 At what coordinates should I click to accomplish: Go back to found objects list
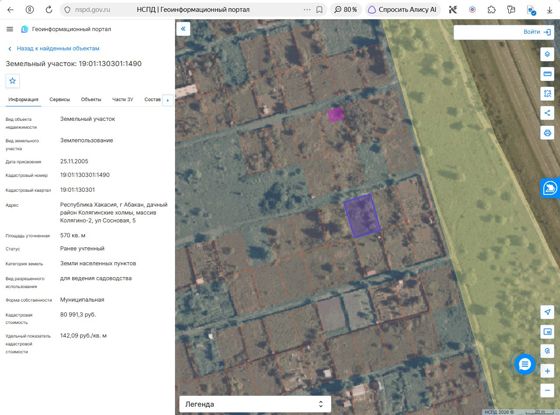click(54, 48)
